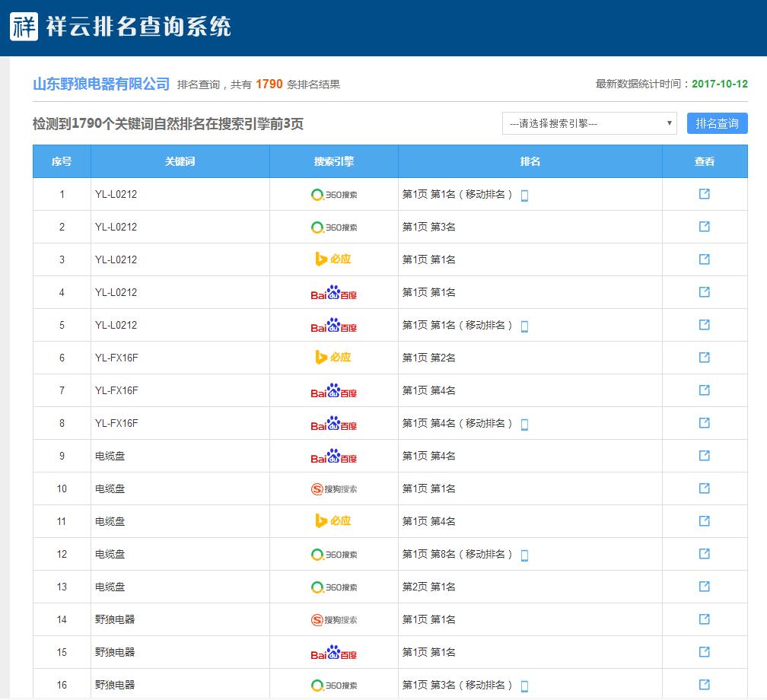Click 搜狗搜索 logo in row 10
Screen dimensions: 767x700
tap(334, 488)
